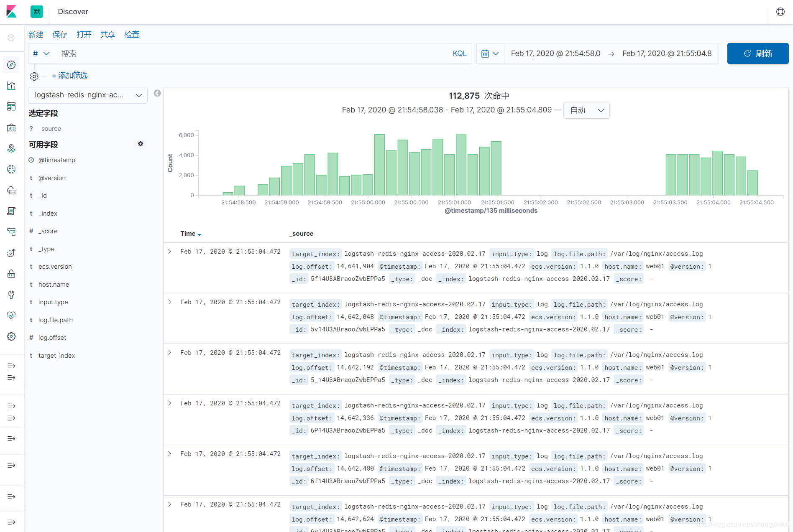Click the 检查 menu item

tap(132, 34)
